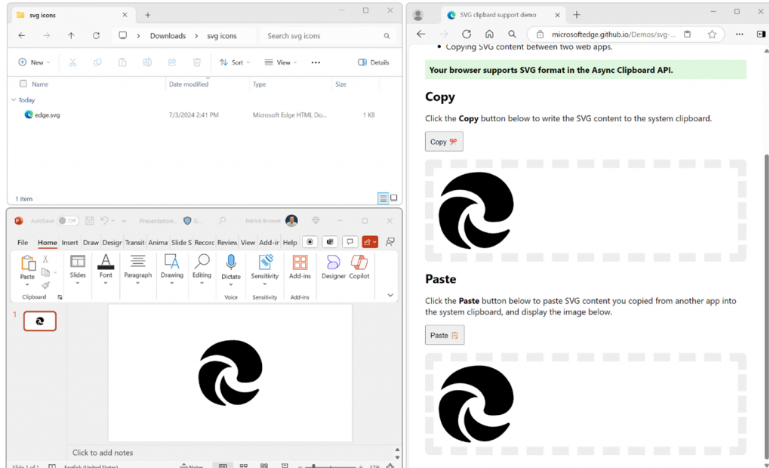Click the browser's refresh page icon
The height and width of the screenshot is (468, 769).
pos(466,34)
